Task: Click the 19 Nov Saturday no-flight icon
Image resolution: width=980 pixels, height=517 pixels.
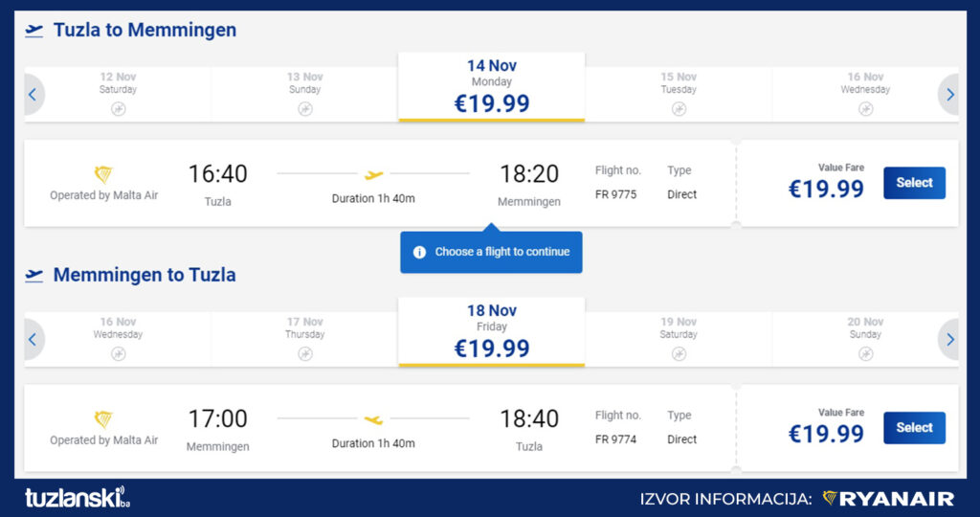Action: tap(679, 354)
